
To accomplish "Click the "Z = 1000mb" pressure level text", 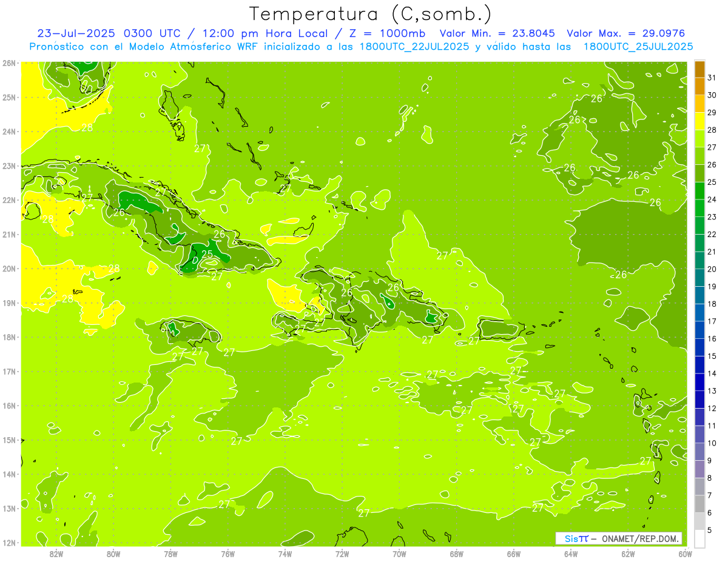I will tap(387, 33).
